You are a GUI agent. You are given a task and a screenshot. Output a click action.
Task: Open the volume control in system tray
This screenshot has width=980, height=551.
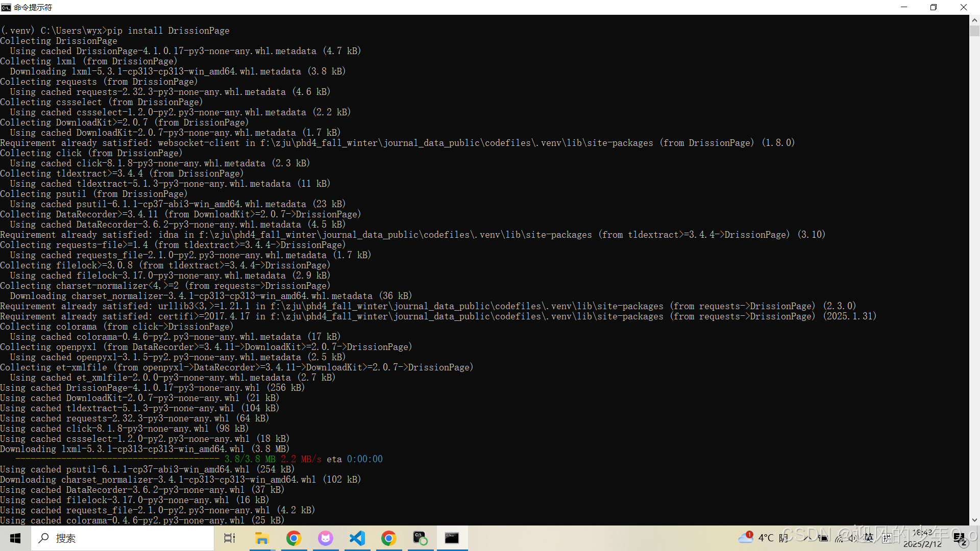tap(851, 538)
